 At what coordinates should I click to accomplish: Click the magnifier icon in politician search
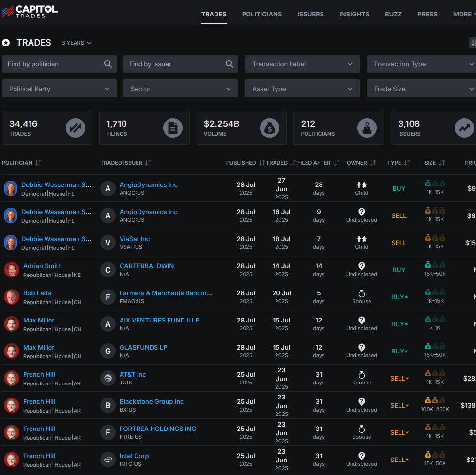click(x=108, y=64)
